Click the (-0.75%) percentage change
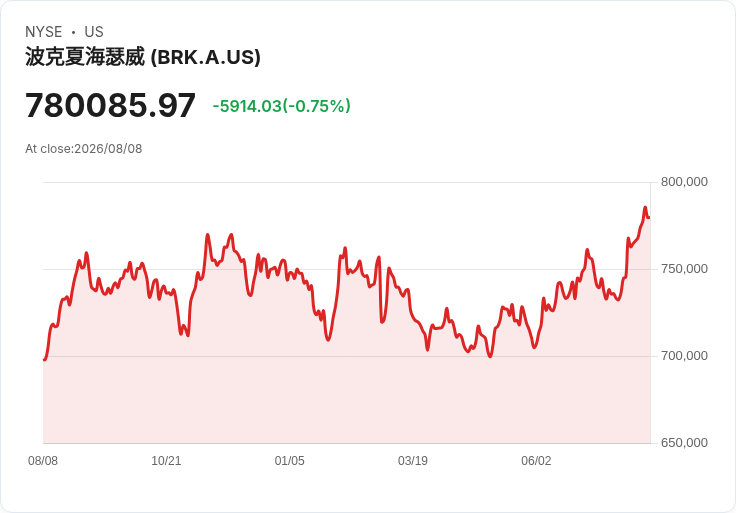736x513 pixels. pos(316,106)
